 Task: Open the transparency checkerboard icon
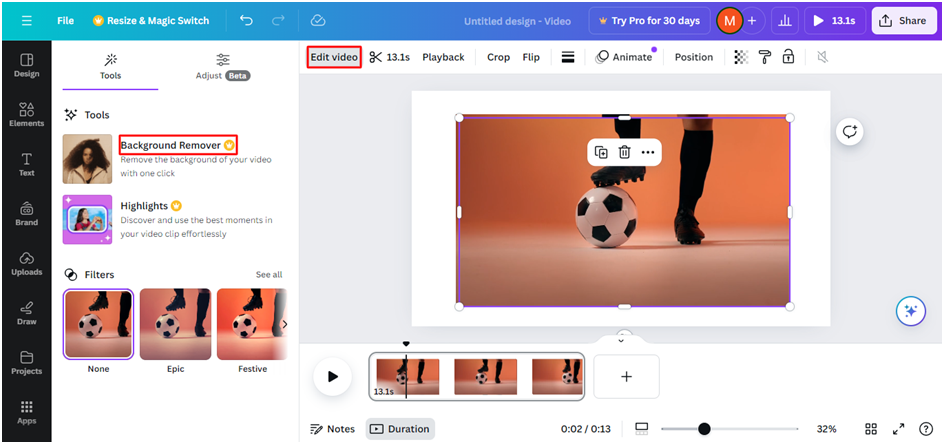pos(742,57)
